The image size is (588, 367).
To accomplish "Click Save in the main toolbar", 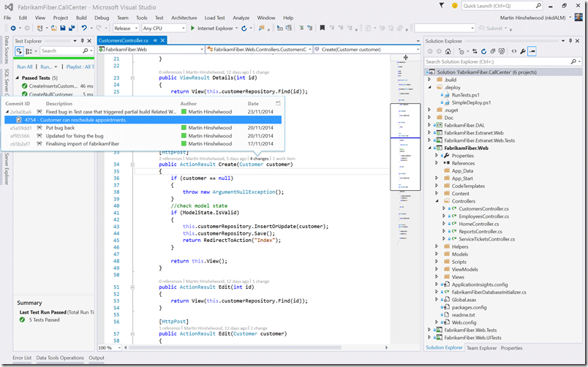I will click(x=63, y=28).
